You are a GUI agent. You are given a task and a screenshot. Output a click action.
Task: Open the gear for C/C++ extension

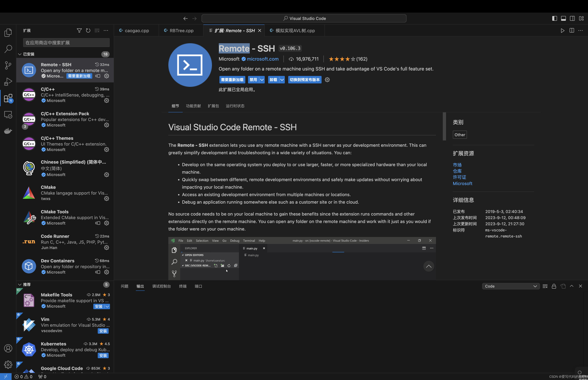coord(107,100)
